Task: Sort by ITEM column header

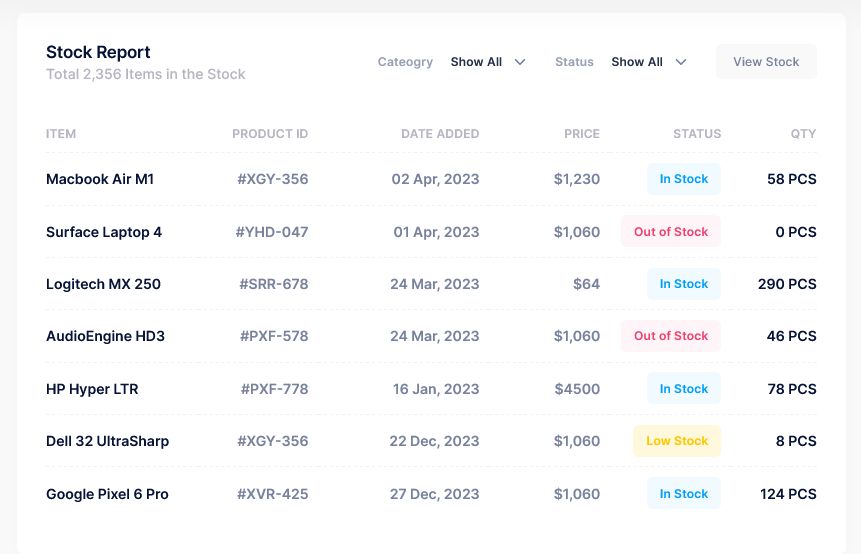Action: pyautogui.click(x=61, y=134)
